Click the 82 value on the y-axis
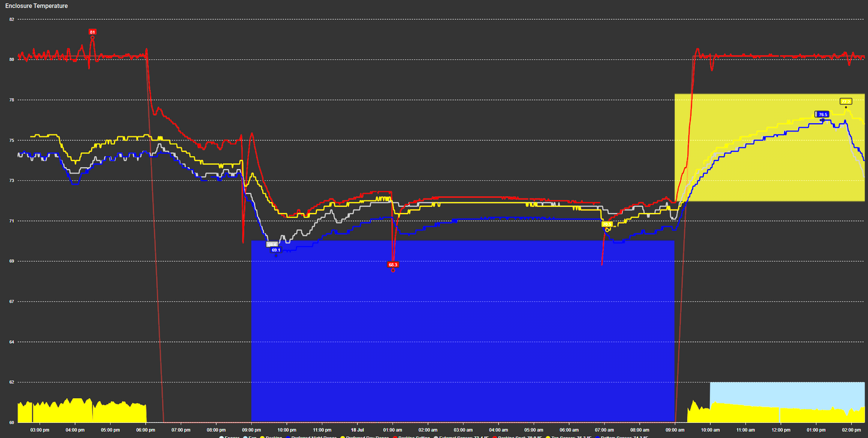 click(11, 19)
